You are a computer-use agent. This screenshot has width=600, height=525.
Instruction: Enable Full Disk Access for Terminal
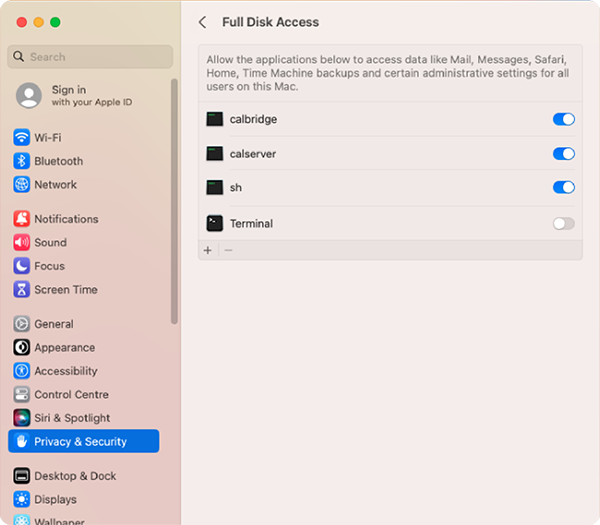pos(564,223)
